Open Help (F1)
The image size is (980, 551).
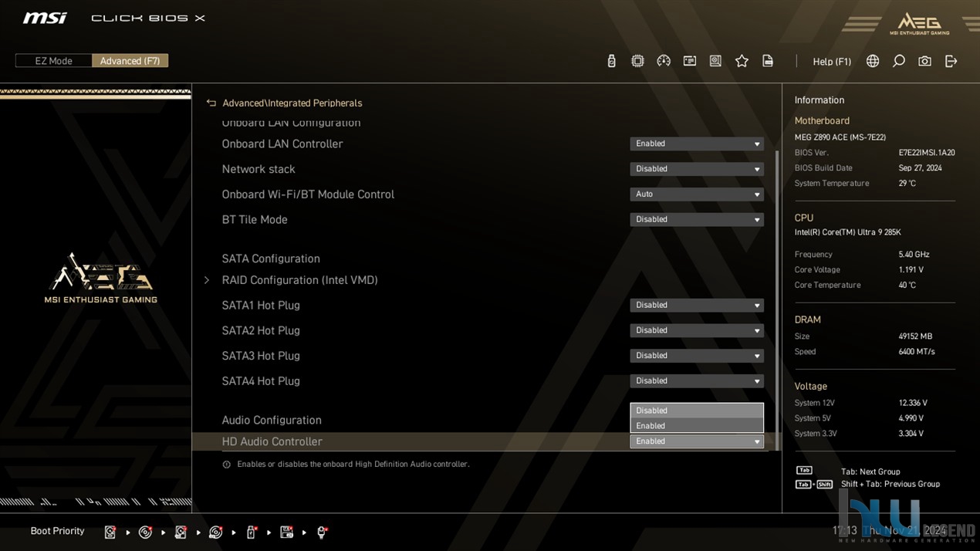click(832, 62)
